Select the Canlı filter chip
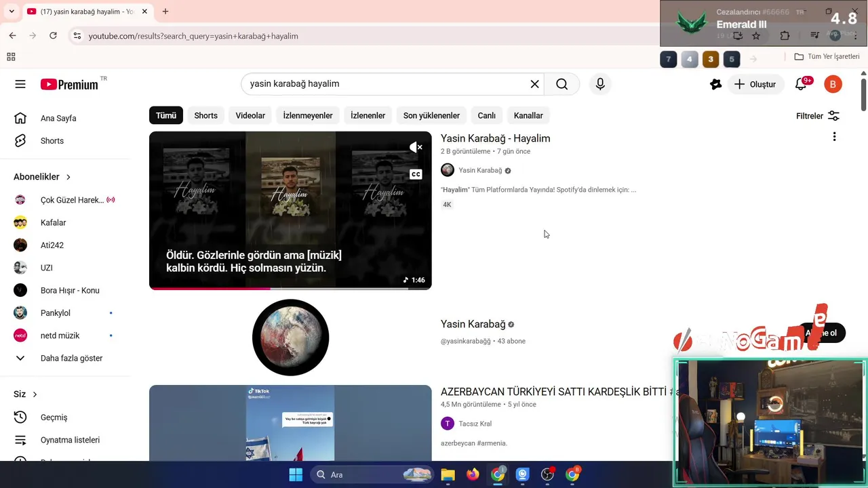This screenshot has height=488, width=868. (487, 115)
